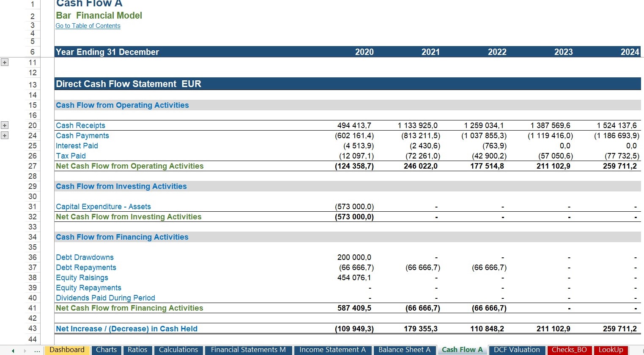
Task: Select the Equity Raisings label cell
Action: tap(82, 278)
